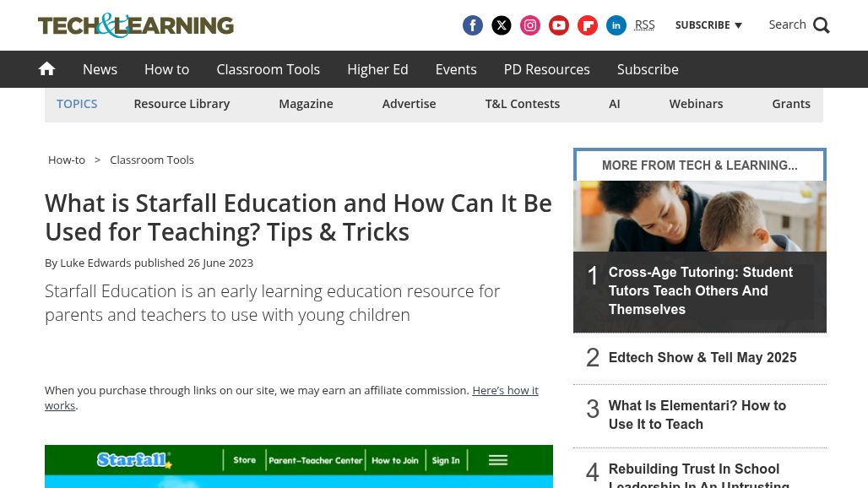Screen dimensions: 868x488
Task: Click the published date 26 June 2023
Action: (x=220, y=263)
